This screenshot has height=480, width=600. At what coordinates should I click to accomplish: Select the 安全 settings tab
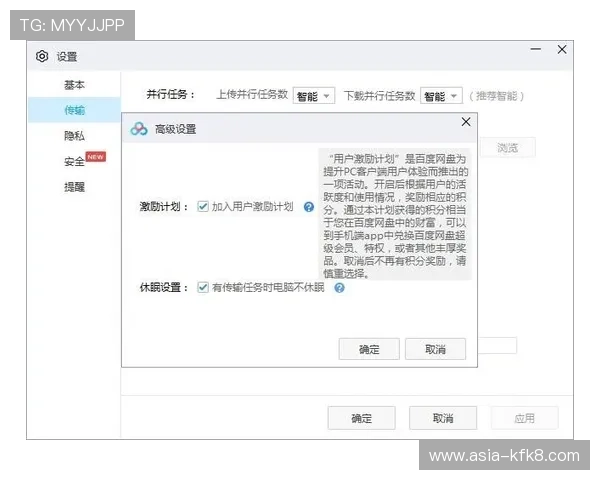coord(74,161)
